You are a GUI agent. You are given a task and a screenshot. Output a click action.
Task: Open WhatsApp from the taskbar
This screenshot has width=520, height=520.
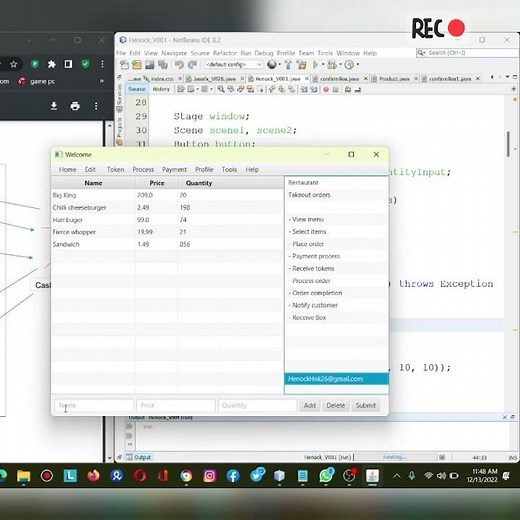(326, 476)
